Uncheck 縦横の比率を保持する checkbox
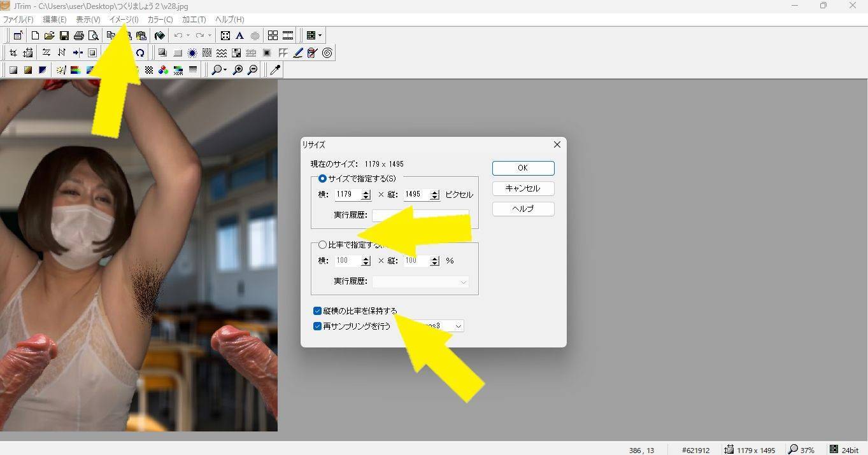This screenshot has width=868, height=455. click(317, 311)
